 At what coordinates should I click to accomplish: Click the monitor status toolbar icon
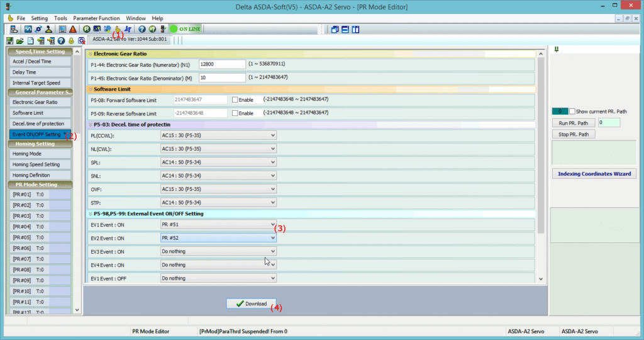62,29
